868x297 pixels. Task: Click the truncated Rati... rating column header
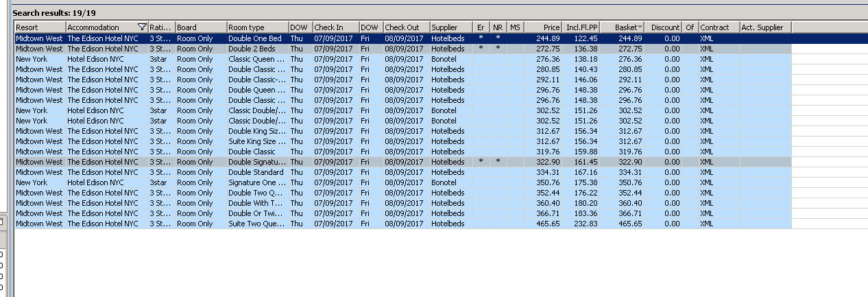click(162, 27)
